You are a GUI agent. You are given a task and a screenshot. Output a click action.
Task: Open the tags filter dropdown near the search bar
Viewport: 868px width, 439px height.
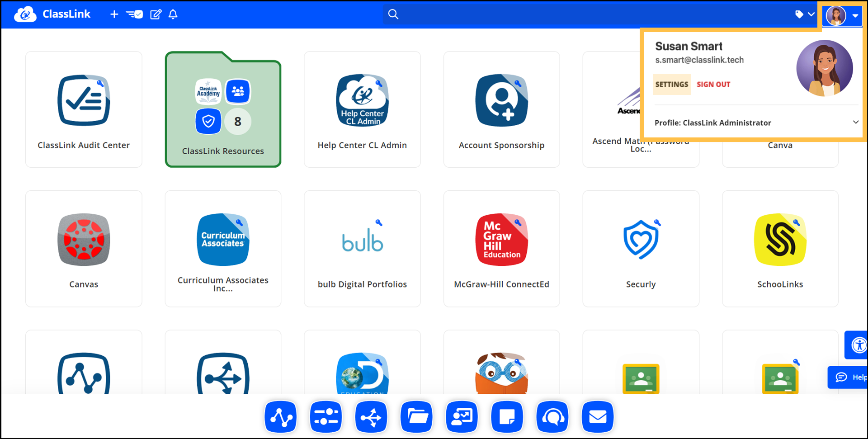803,14
